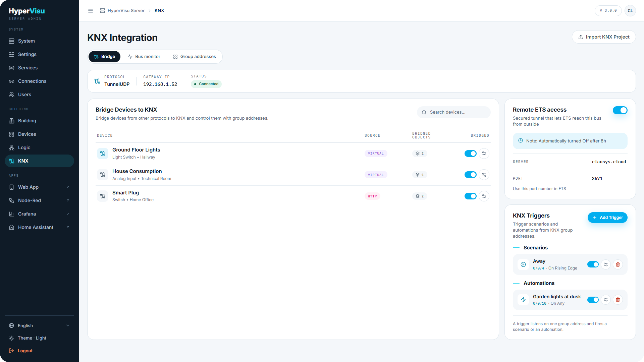Image resolution: width=644 pixels, height=362 pixels.
Task: Toggle Garden lights at dusk automation
Action: coord(593,300)
